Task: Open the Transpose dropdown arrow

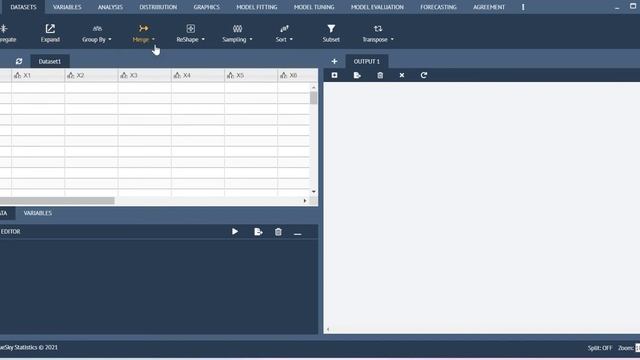Action: 392,40
